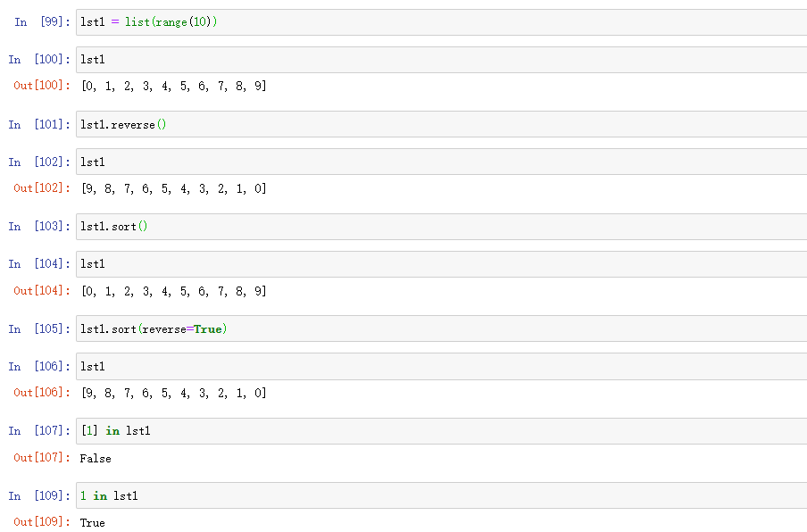This screenshot has width=807, height=532.
Task: Click the Out[106] list output
Action: tap(173, 393)
